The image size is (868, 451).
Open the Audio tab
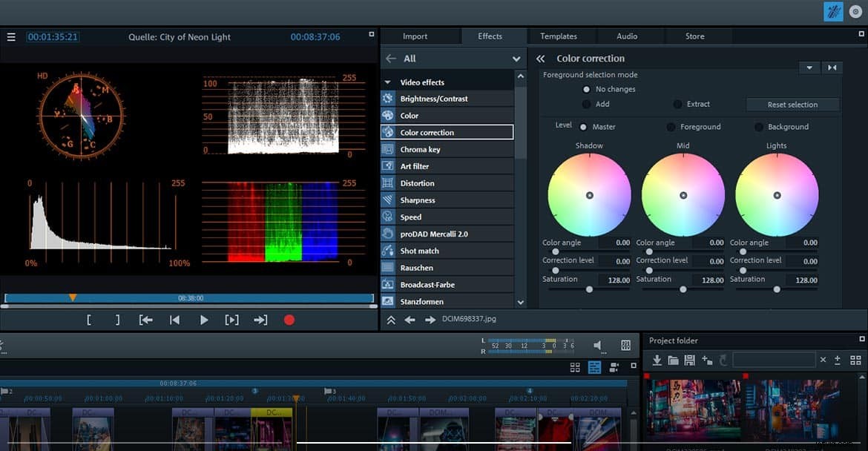pos(628,36)
